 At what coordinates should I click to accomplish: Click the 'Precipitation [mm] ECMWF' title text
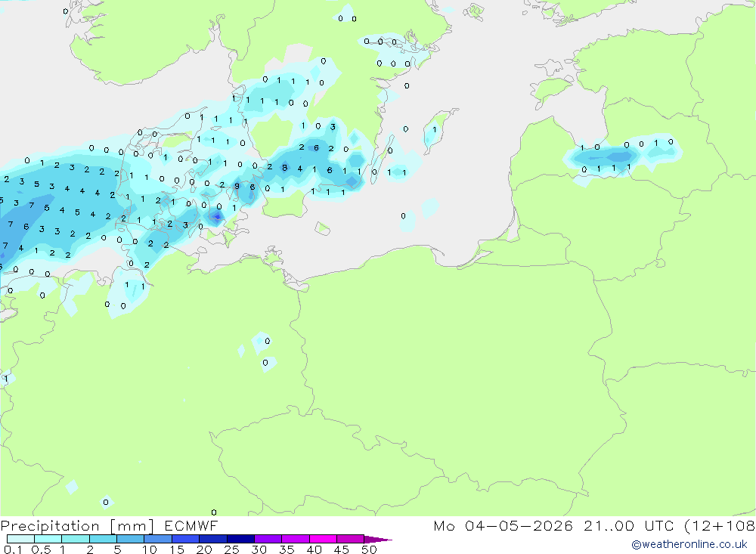[109, 525]
